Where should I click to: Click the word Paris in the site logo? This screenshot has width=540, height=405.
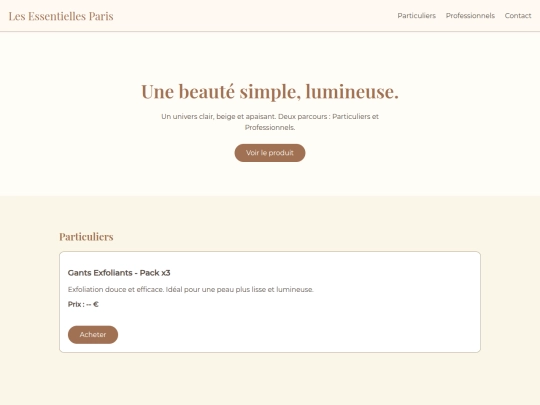click(x=101, y=16)
